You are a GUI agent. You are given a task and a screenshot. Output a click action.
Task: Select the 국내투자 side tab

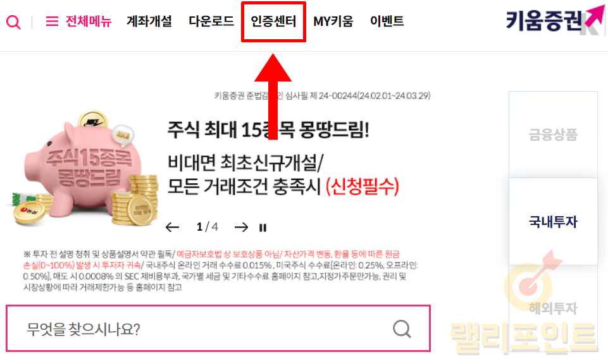(x=554, y=222)
